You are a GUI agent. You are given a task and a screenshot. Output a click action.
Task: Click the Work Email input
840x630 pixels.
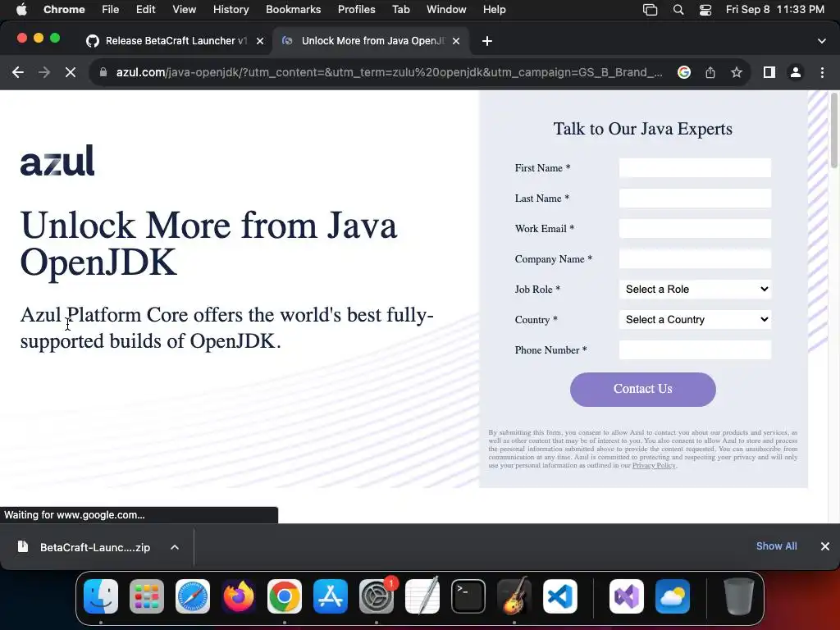click(x=695, y=229)
